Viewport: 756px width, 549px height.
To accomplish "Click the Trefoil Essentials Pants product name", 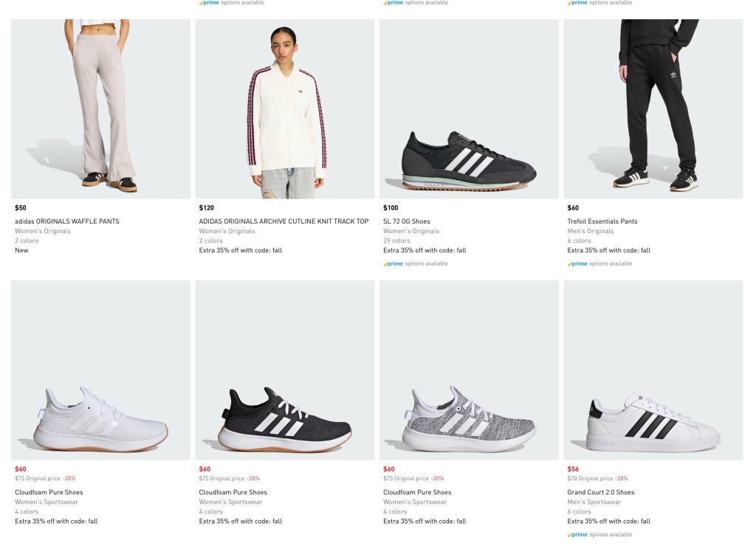I will (602, 221).
